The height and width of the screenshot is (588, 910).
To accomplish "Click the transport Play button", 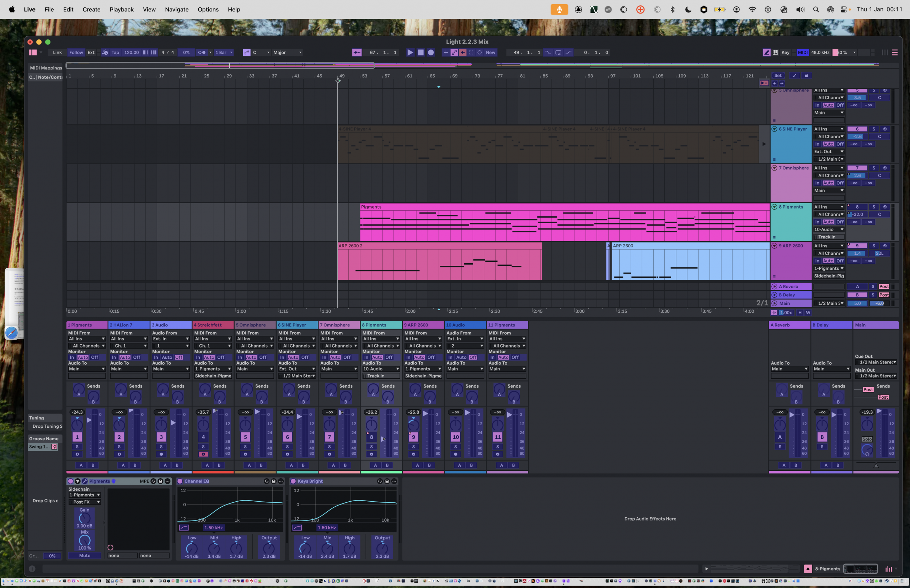I will coord(410,52).
